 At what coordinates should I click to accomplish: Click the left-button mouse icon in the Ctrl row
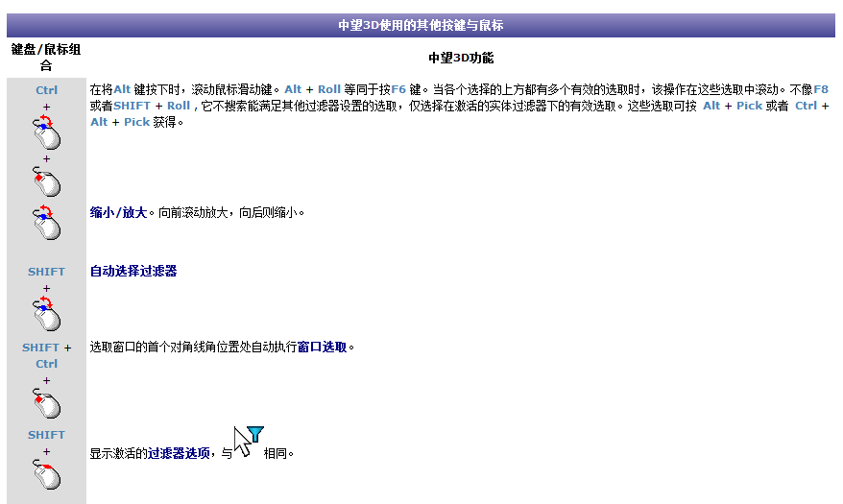[x=46, y=180]
